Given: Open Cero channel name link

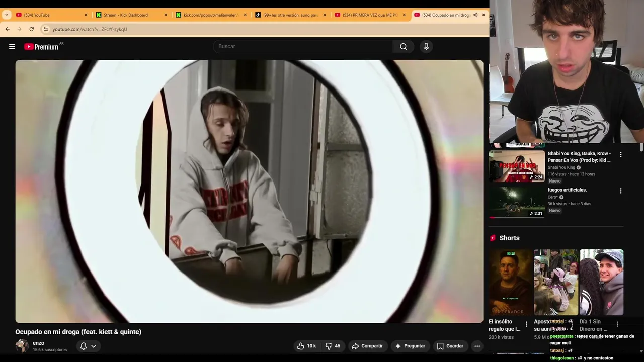Looking at the screenshot, I should tap(553, 197).
